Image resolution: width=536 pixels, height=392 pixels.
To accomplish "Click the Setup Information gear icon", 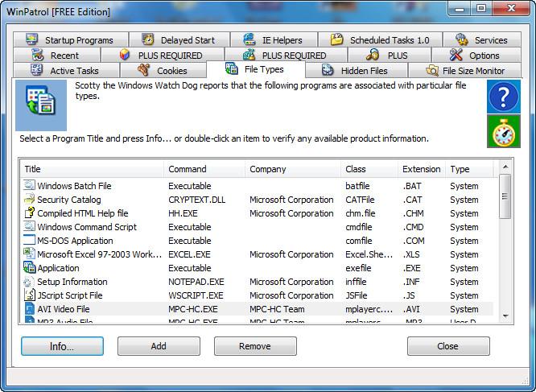I will pyautogui.click(x=29, y=281).
